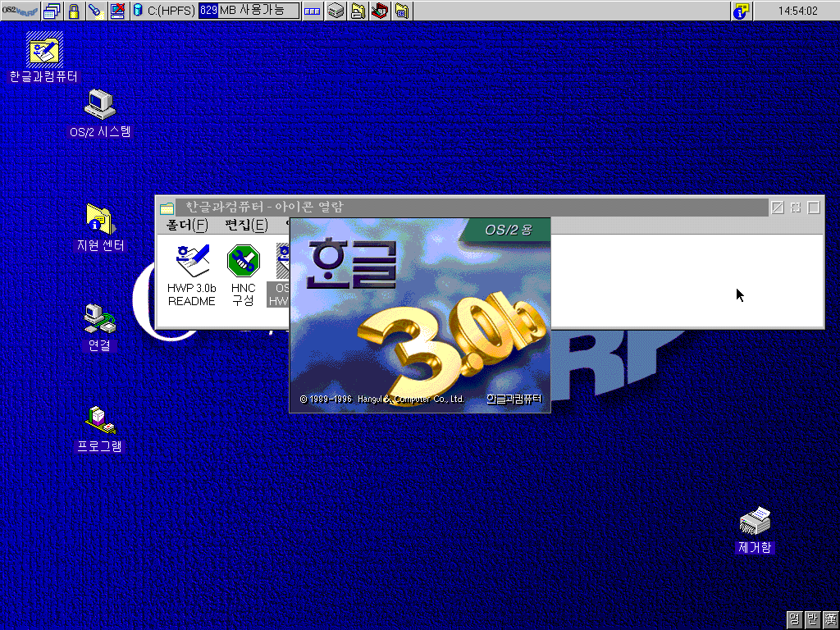Click the padlock lockup icon
The height and width of the screenshot is (630, 840).
pyautogui.click(x=74, y=11)
